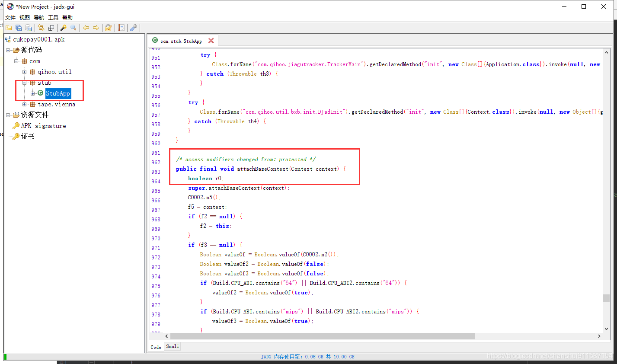The image size is (617, 364).
Task: Select the cukepay0001.apk root node
Action: coord(39,39)
